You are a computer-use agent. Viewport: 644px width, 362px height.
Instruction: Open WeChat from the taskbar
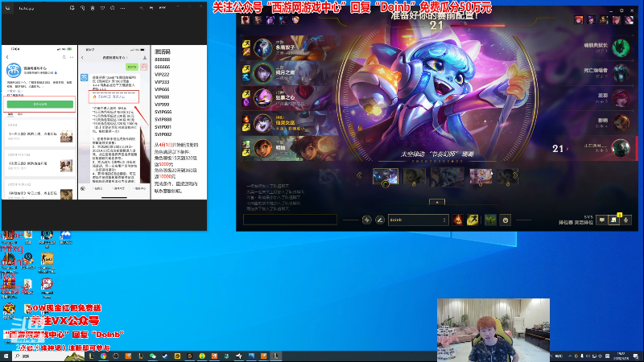(153, 356)
